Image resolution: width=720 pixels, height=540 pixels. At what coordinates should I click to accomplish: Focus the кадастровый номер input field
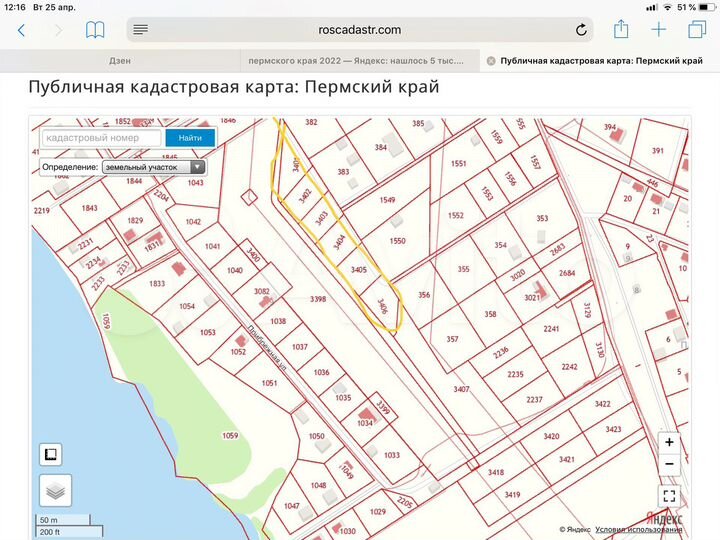point(102,138)
